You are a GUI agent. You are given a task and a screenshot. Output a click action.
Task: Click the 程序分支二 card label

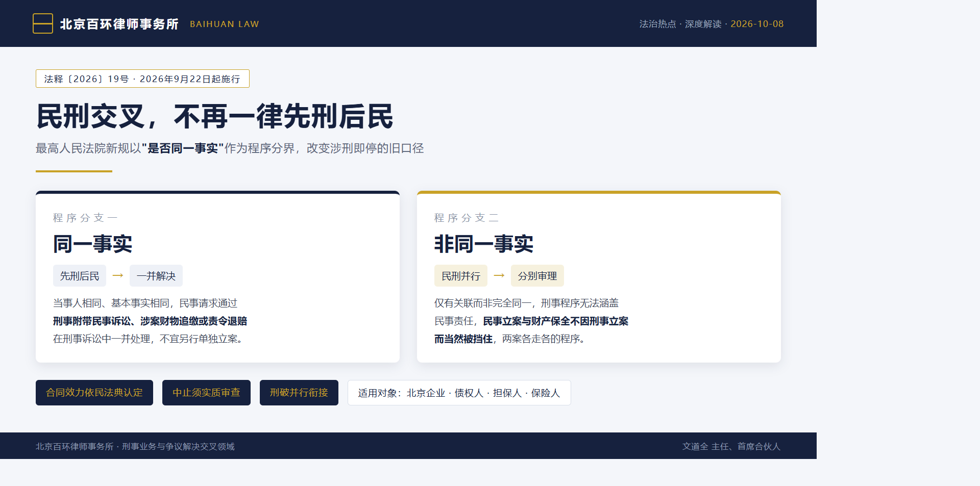467,218
